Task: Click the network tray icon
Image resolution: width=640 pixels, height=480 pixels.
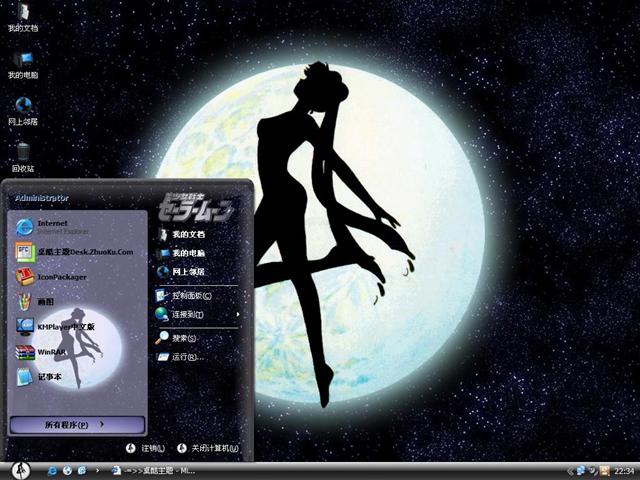Action: point(580,471)
